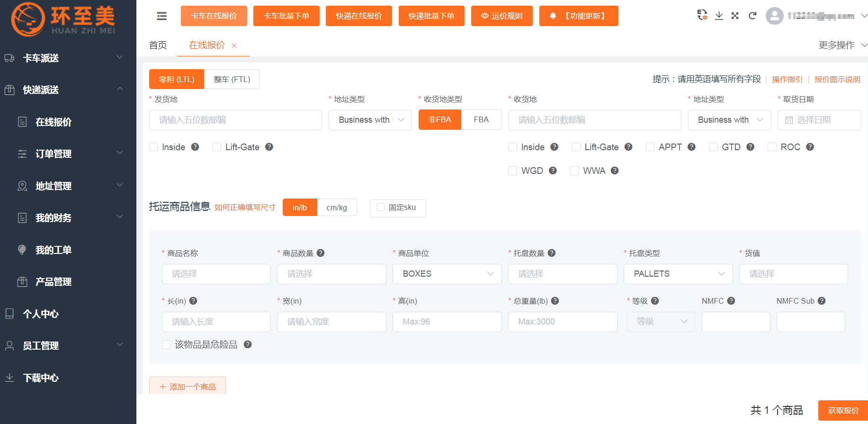Tick the 固定sku checkbox

(x=381, y=207)
